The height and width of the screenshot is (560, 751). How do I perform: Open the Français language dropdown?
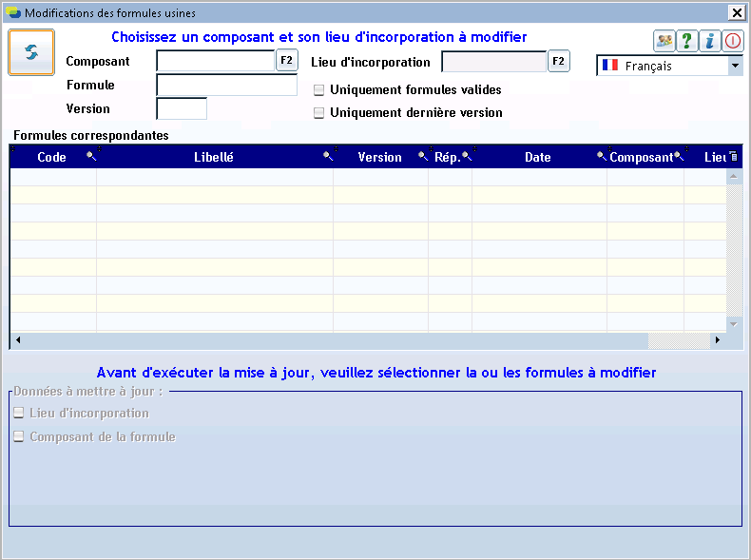pos(735,66)
